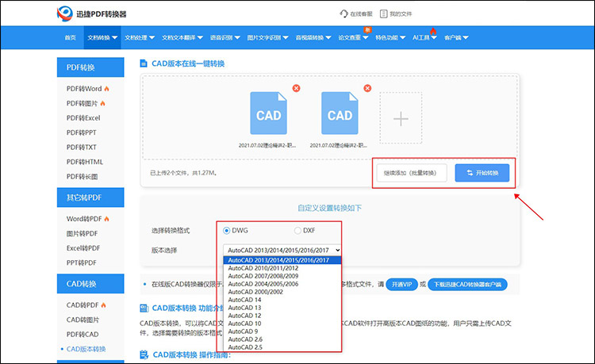Image resolution: width=595 pixels, height=364 pixels.
Task: Choose AutoCAD 2007/2008/2009 option
Action: point(282,276)
